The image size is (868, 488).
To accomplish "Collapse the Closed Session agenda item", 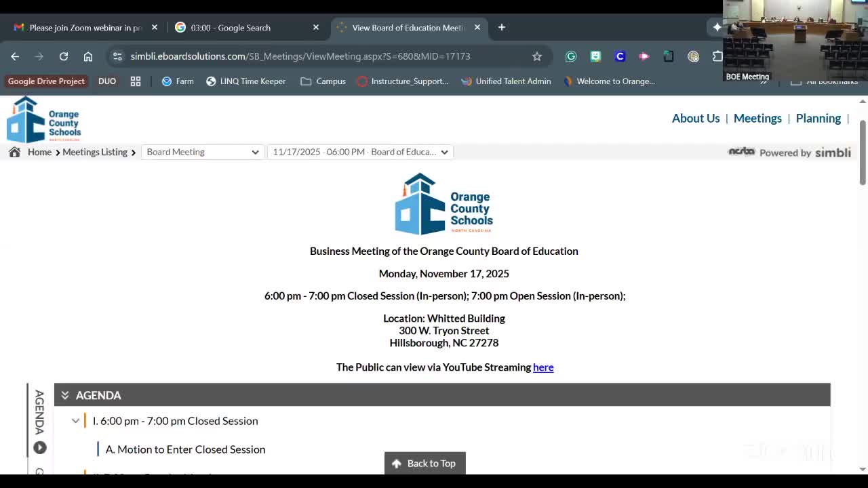I will [x=76, y=421].
